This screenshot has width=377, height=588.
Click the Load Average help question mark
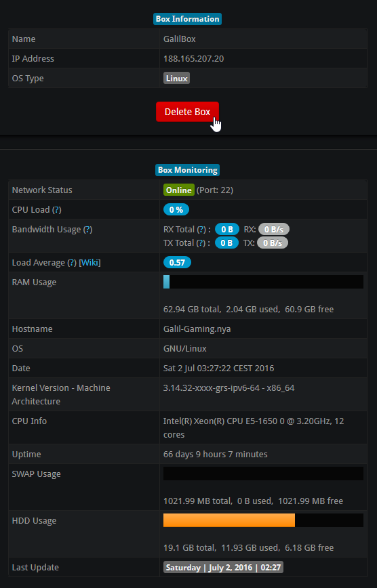[x=72, y=263]
